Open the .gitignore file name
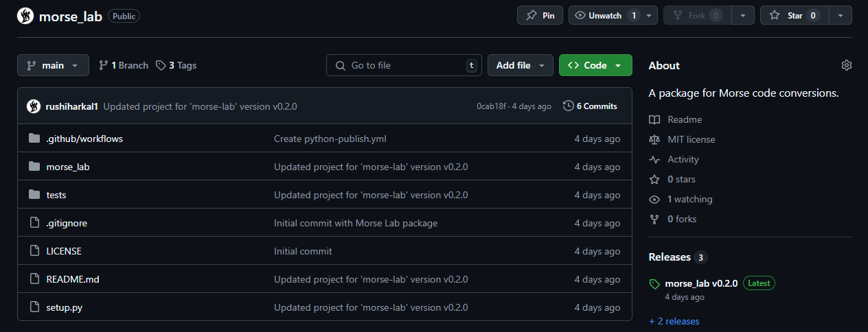Screen dimensions: 868x332 click(67, 223)
